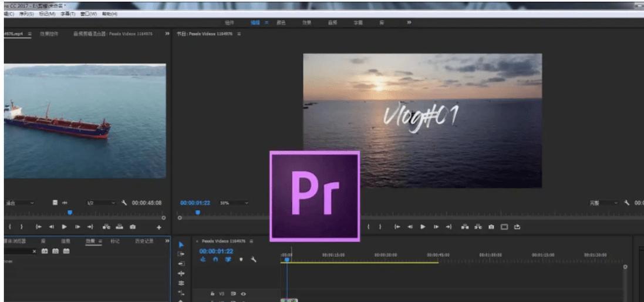Open Source monitor zoom level dropdown
644x302 pixels.
tap(20, 203)
